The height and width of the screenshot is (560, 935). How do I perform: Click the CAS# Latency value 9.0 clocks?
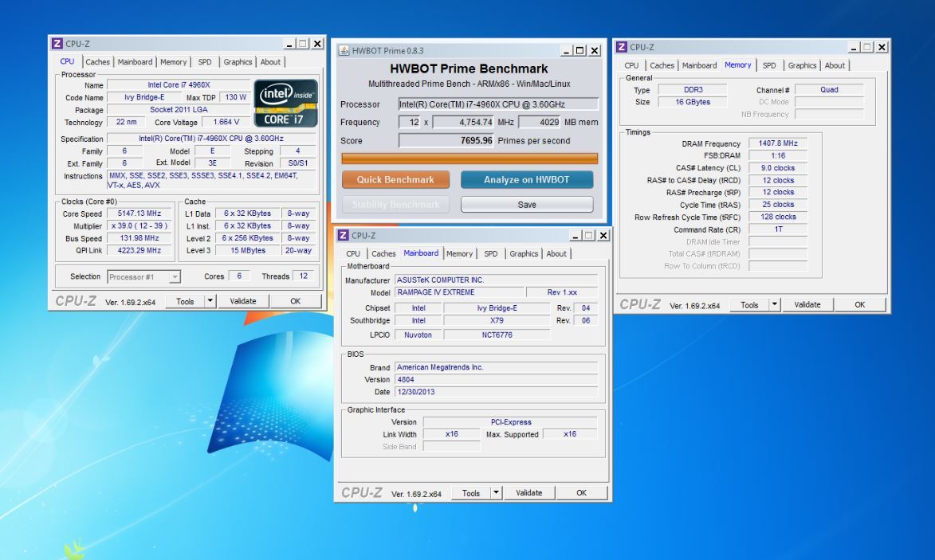pyautogui.click(x=778, y=167)
